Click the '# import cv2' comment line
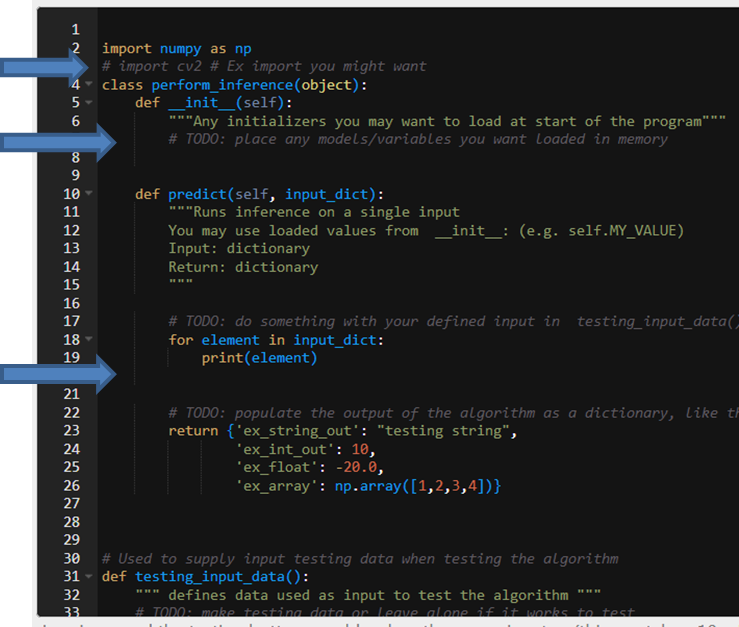 pyautogui.click(x=264, y=66)
